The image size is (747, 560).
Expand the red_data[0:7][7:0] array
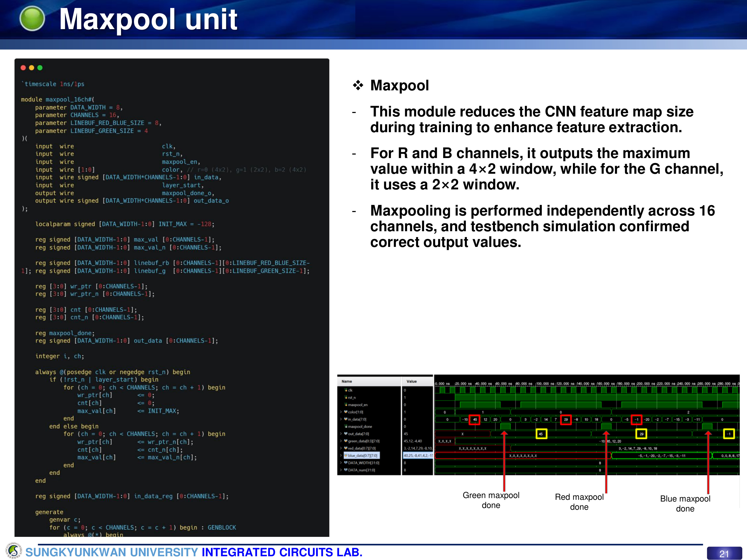(341, 448)
